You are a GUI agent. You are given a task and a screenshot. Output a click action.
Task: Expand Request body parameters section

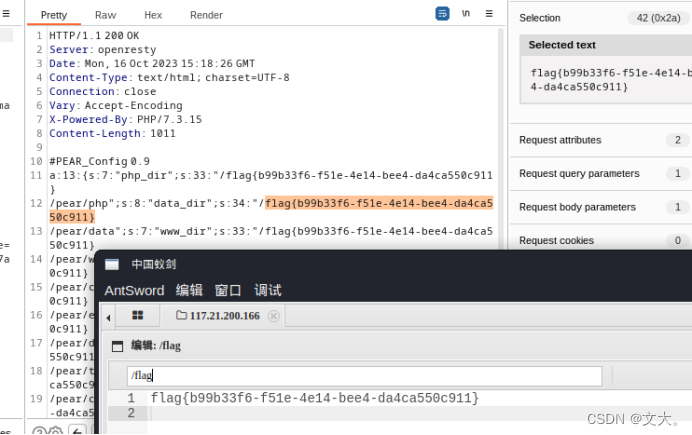coord(601,207)
